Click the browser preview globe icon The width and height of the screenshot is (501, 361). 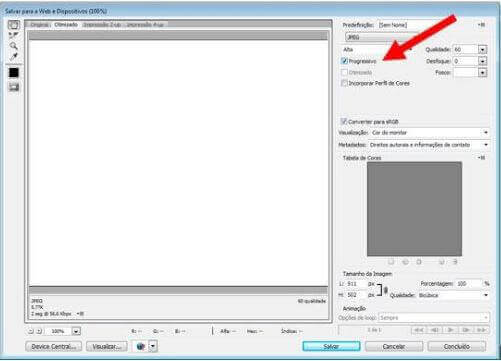point(141,346)
